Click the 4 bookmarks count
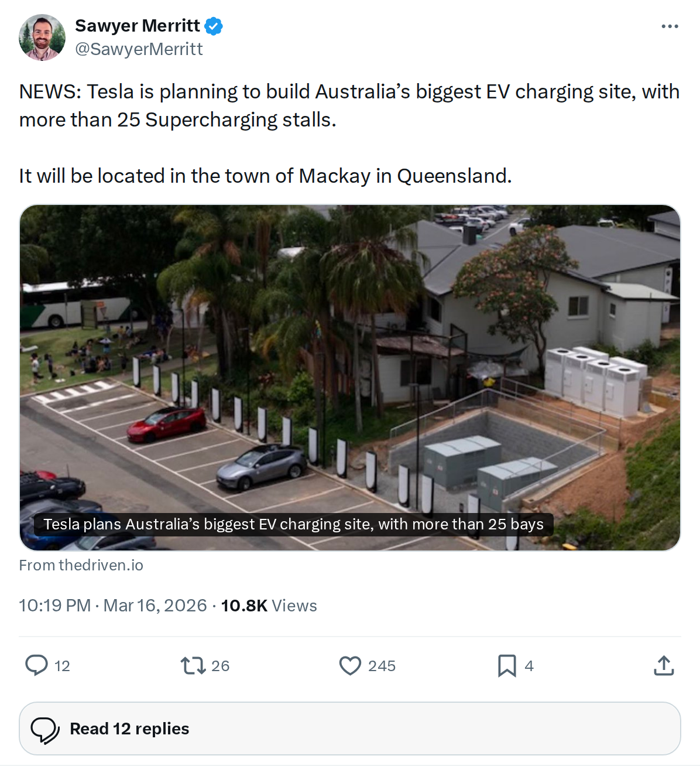 529,665
